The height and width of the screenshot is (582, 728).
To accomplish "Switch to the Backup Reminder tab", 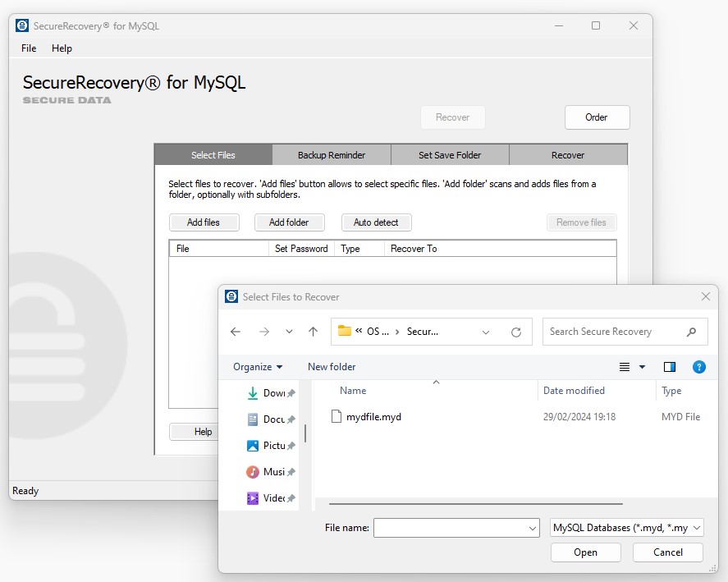I will pyautogui.click(x=332, y=155).
